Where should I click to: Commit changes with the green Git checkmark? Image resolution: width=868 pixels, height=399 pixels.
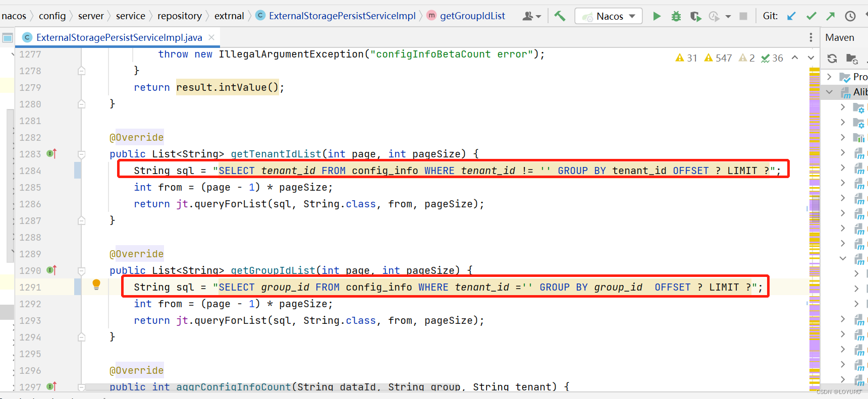pos(811,16)
